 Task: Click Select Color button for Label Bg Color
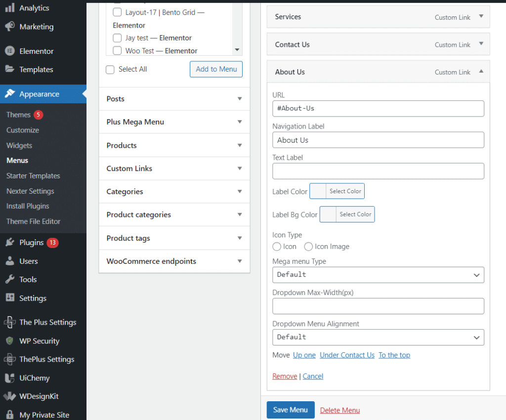click(x=355, y=214)
